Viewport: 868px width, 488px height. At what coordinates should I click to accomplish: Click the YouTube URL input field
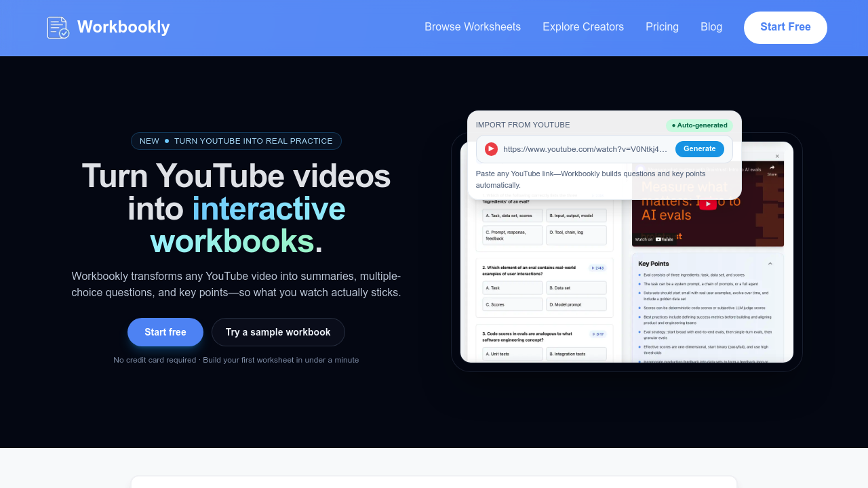585,148
